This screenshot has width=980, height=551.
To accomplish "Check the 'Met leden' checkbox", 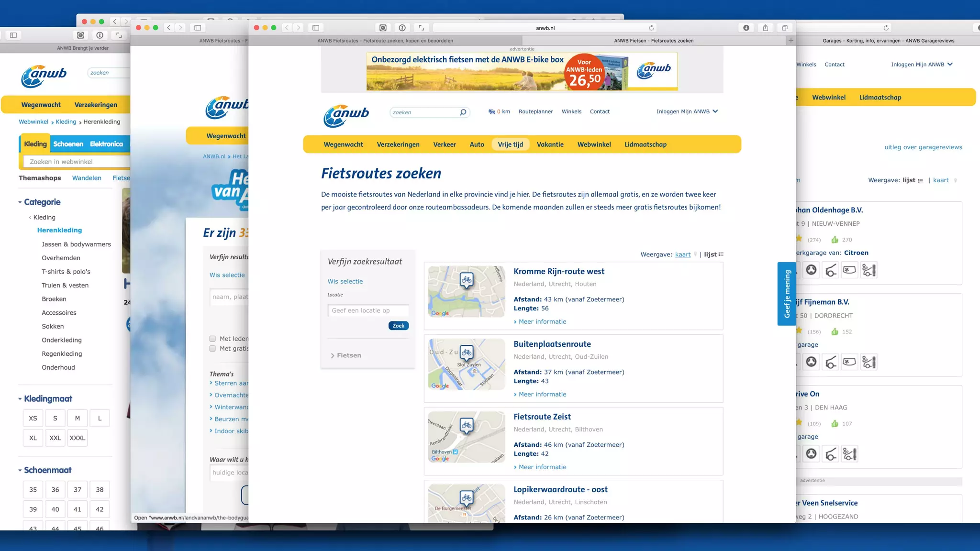I will [212, 339].
